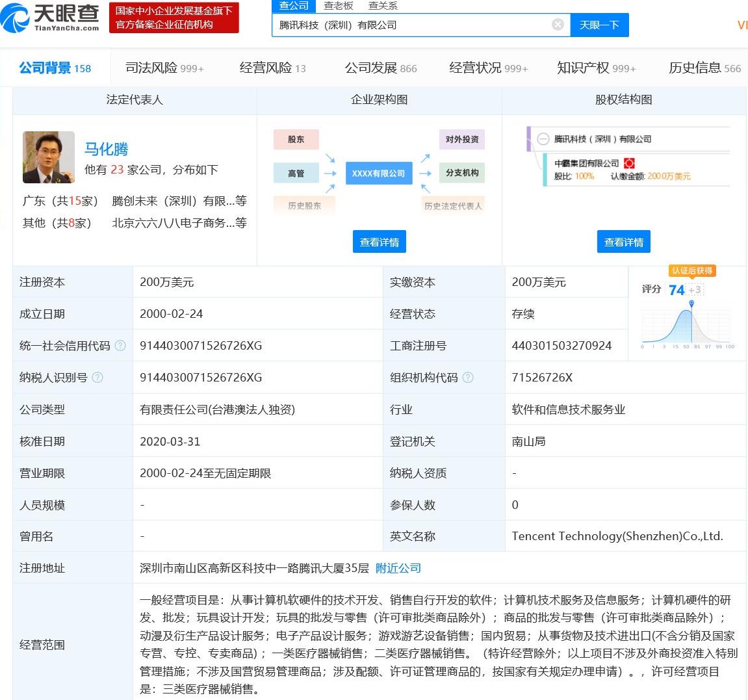Click the XXXX有限公司 center box
This screenshot has width=748, height=700.
coord(379,173)
